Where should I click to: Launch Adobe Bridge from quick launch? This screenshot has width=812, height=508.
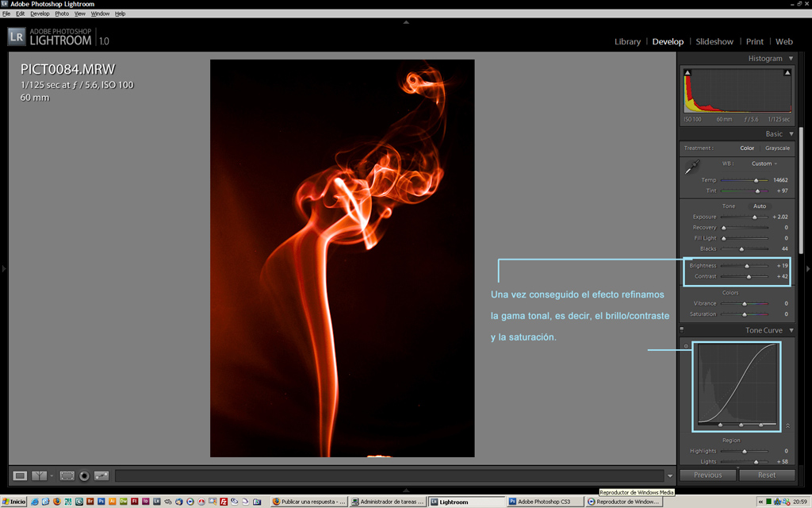click(90, 502)
